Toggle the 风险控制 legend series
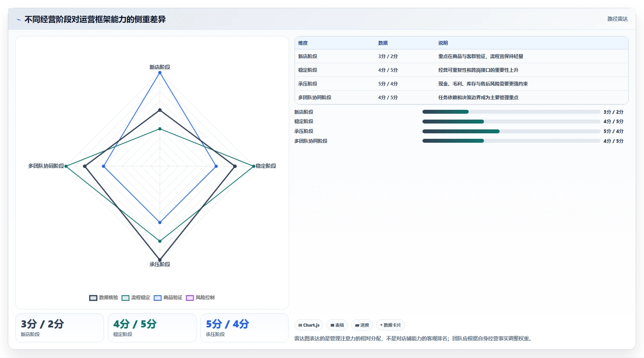This screenshot has width=644, height=358. pyautogui.click(x=200, y=298)
